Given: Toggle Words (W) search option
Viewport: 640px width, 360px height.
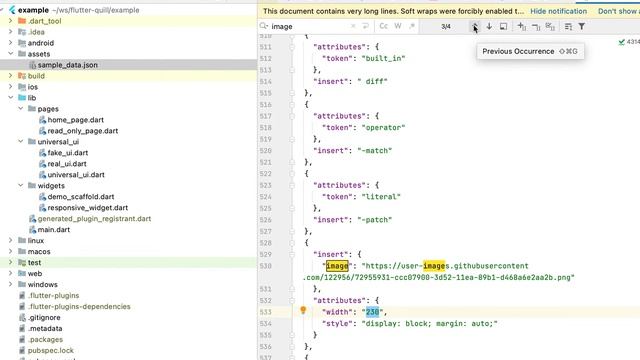Looking at the screenshot, I should click(x=398, y=26).
